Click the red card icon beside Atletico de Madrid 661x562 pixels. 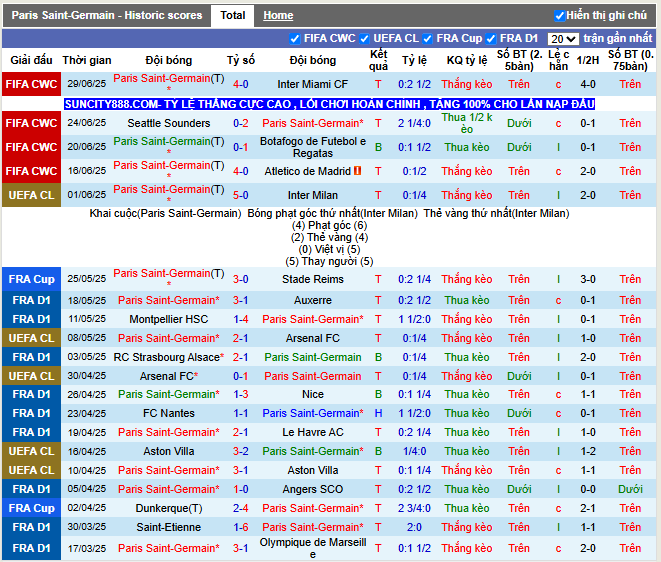(357, 171)
